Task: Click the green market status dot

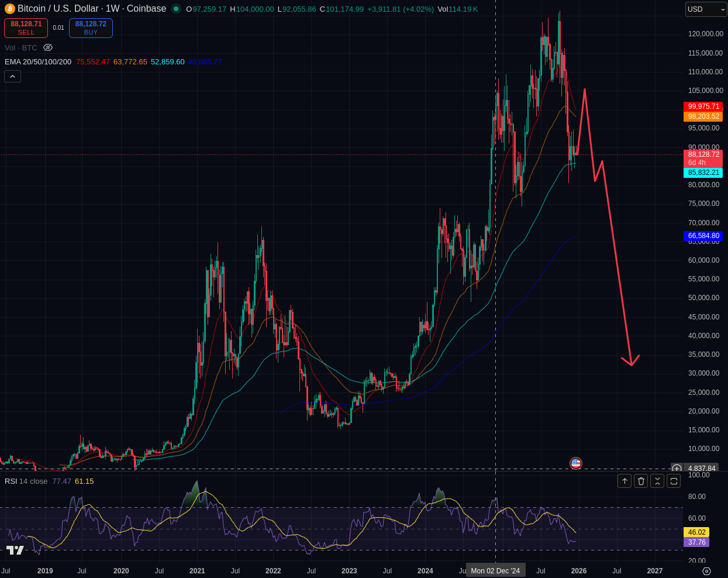Action: coord(176,9)
